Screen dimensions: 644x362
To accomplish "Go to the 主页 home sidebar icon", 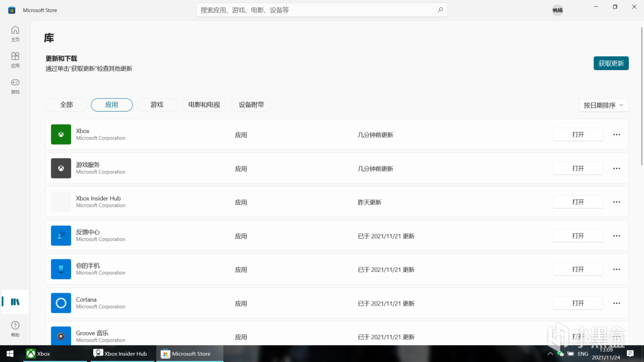I will (15, 33).
